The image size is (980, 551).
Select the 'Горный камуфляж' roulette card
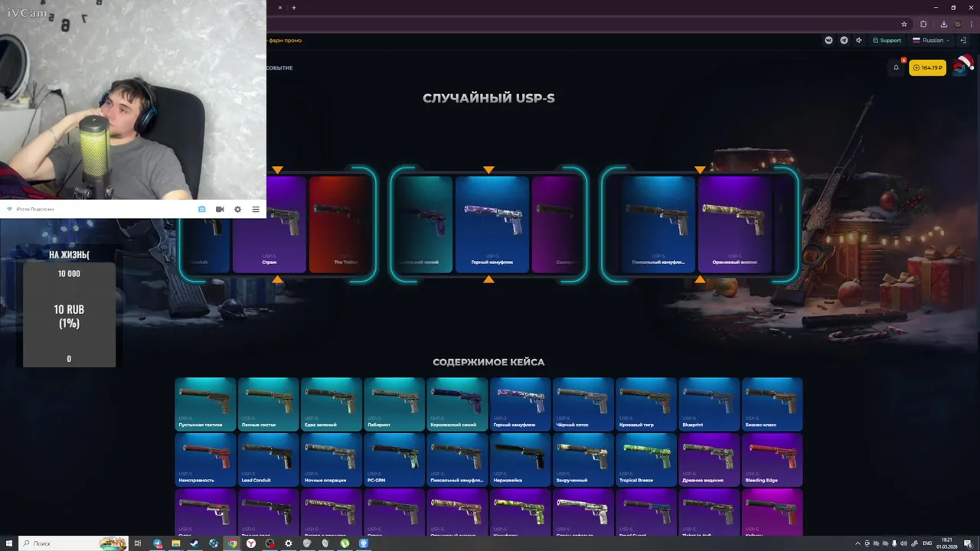(x=492, y=224)
